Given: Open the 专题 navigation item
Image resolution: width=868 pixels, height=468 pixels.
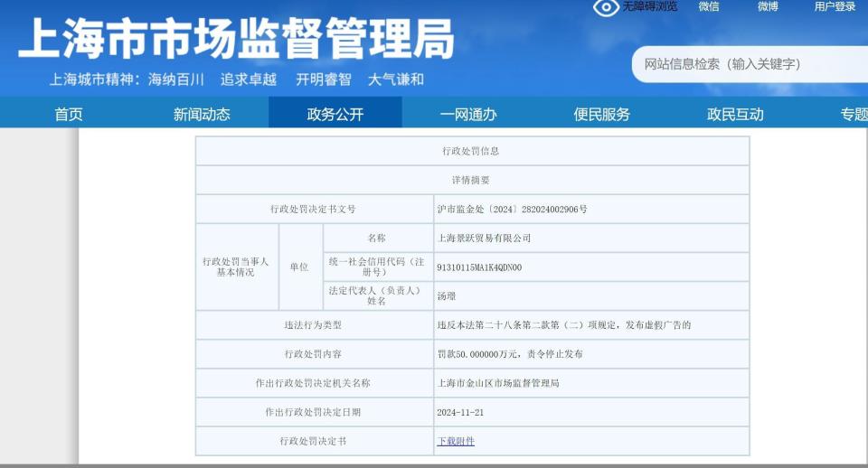Looking at the screenshot, I should [854, 114].
